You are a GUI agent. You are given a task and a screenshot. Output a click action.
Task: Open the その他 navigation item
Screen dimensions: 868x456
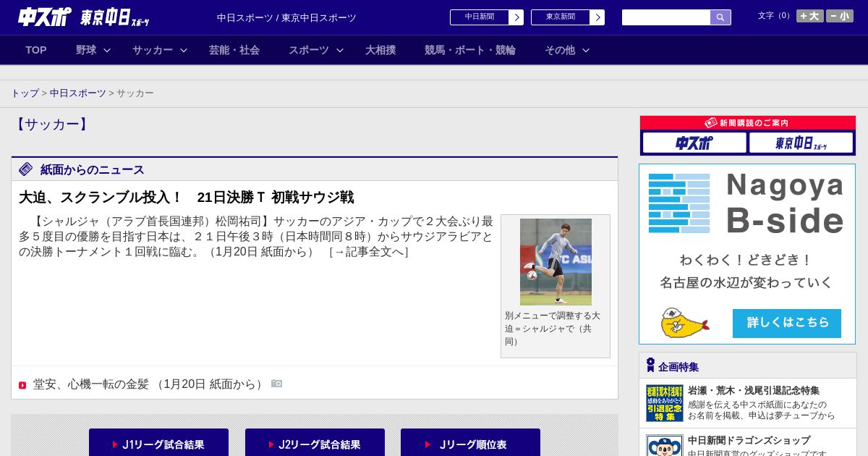point(560,50)
